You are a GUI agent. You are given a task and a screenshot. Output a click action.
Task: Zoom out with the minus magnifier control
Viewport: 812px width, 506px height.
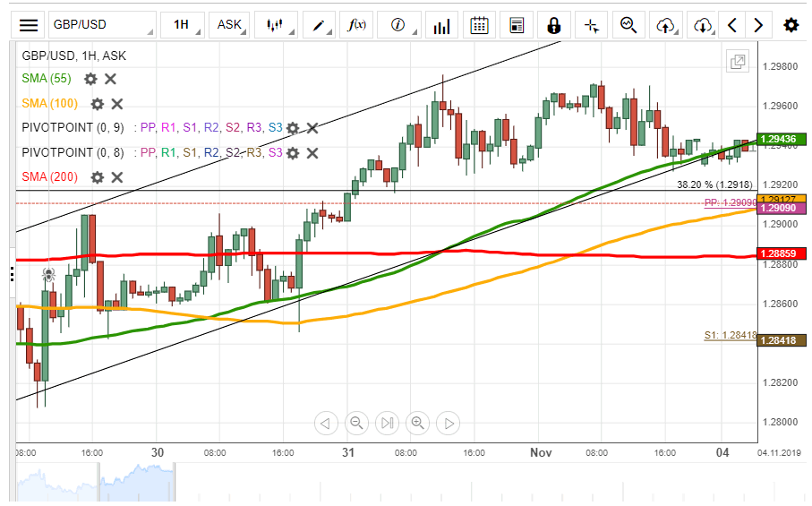coord(356,423)
